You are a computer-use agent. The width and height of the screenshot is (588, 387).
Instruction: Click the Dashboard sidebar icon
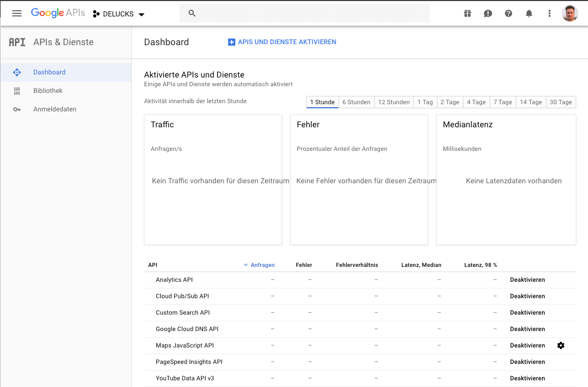[x=17, y=72]
